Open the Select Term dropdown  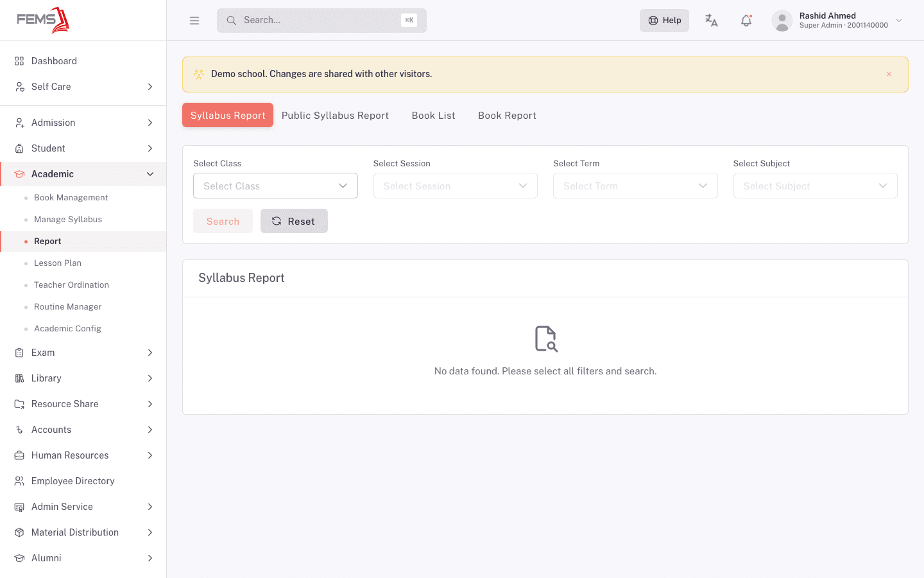[635, 186]
